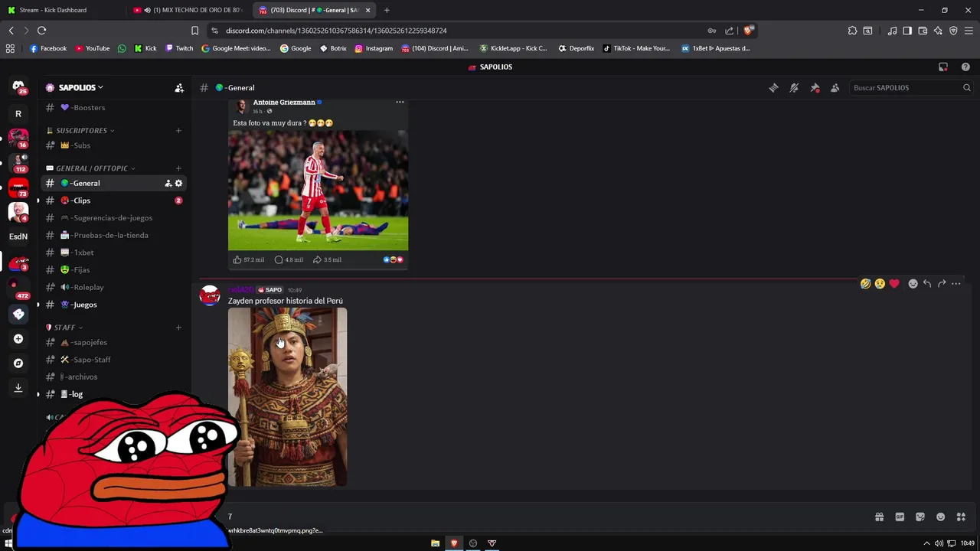Click Brave Shields lion icon
The height and width of the screenshot is (551, 980).
point(748,31)
